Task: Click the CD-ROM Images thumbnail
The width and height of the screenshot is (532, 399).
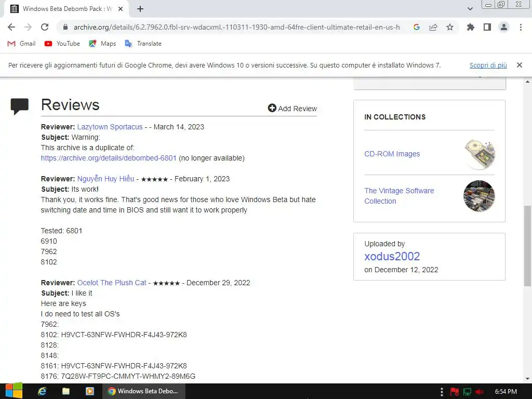Action: (479, 154)
